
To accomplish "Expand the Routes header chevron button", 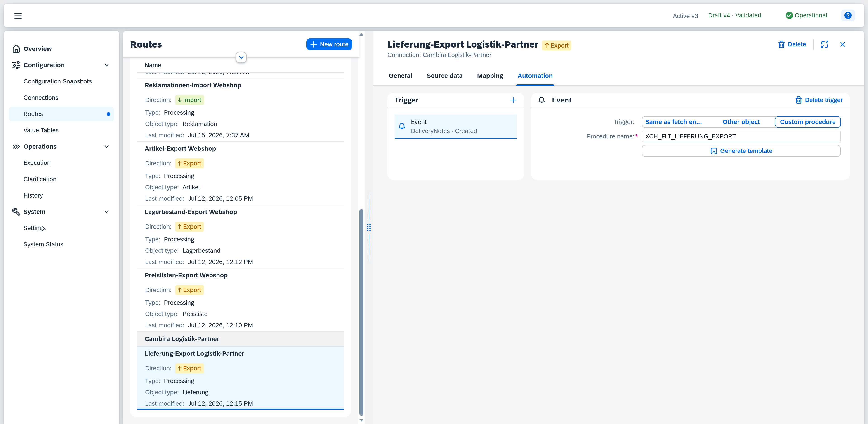I will point(241,57).
